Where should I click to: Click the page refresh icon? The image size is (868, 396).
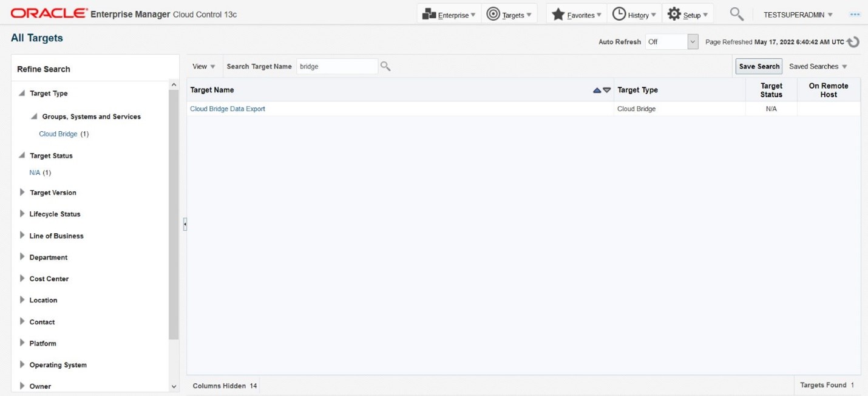click(x=853, y=42)
